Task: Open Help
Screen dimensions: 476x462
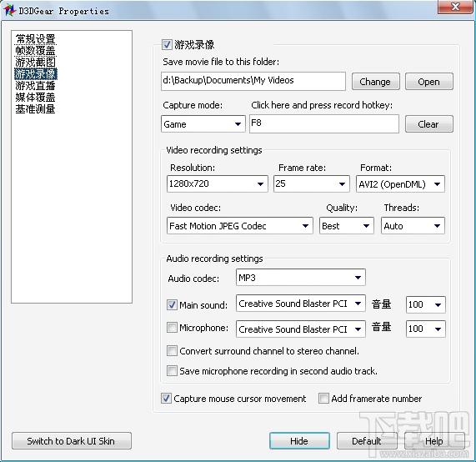Action: [434, 441]
